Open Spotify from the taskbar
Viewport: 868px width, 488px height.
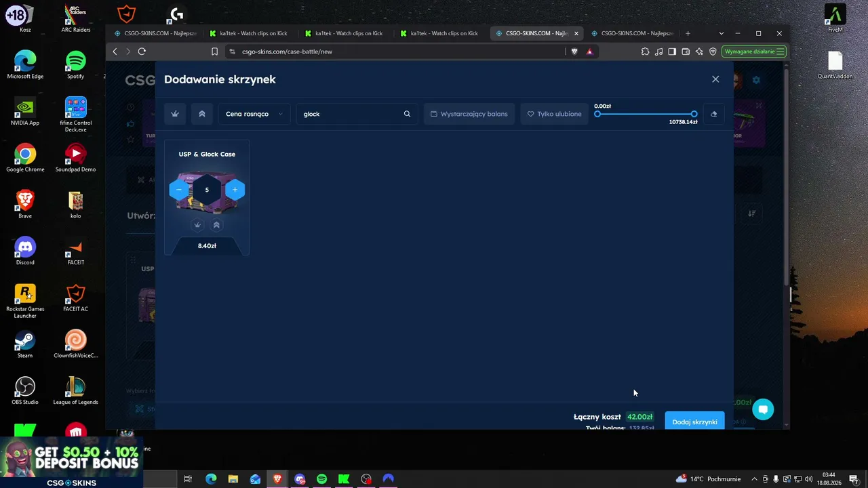coord(321,479)
